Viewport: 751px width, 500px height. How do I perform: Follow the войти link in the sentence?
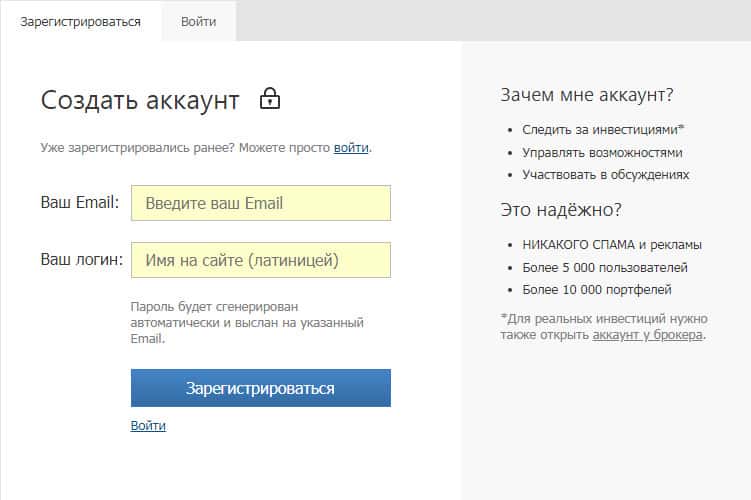tap(351, 148)
